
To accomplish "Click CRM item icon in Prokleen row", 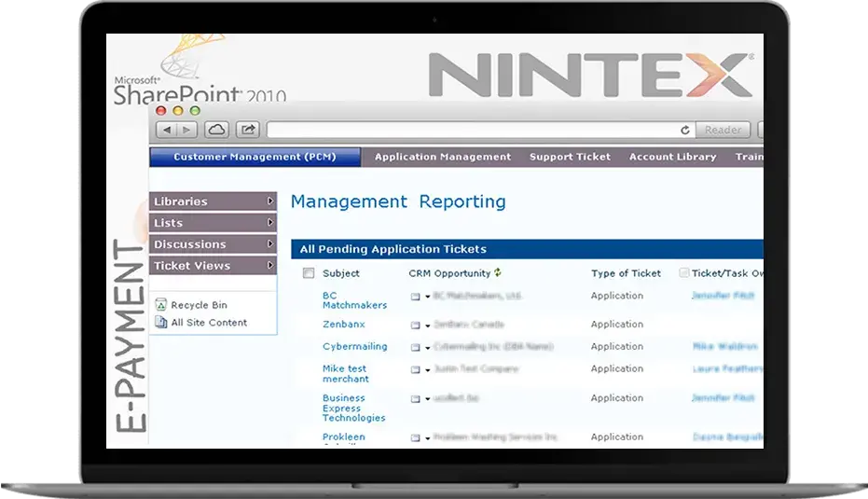I will (x=415, y=438).
